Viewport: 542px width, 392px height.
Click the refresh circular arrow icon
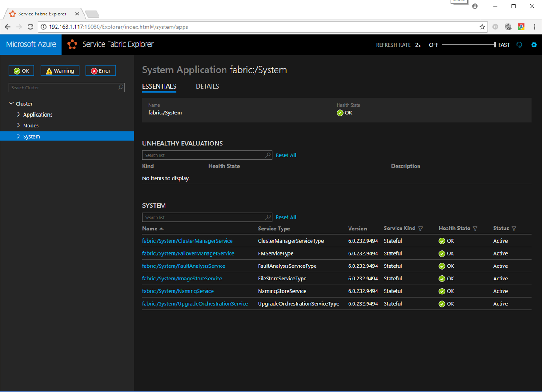(x=519, y=45)
